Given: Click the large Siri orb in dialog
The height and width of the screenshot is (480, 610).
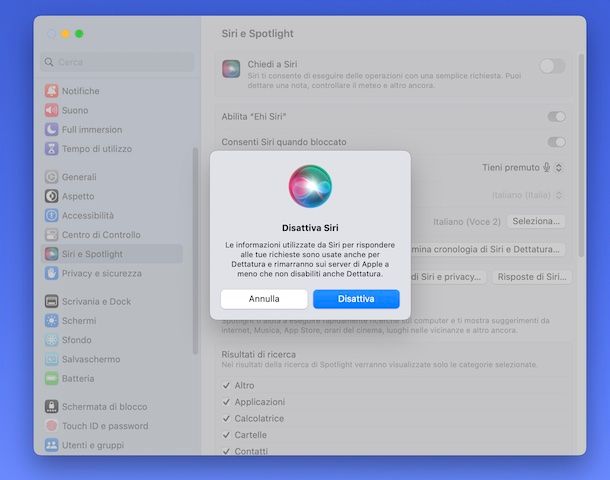Looking at the screenshot, I should click(x=310, y=186).
